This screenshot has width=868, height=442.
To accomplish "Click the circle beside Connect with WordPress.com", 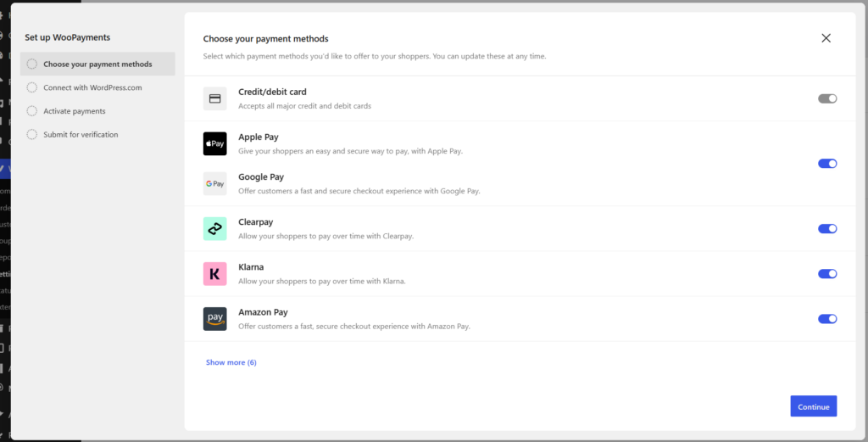I will click(32, 87).
